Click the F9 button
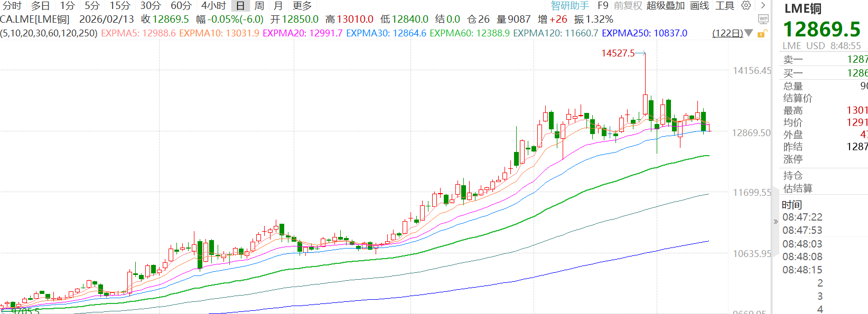 click(x=603, y=5)
